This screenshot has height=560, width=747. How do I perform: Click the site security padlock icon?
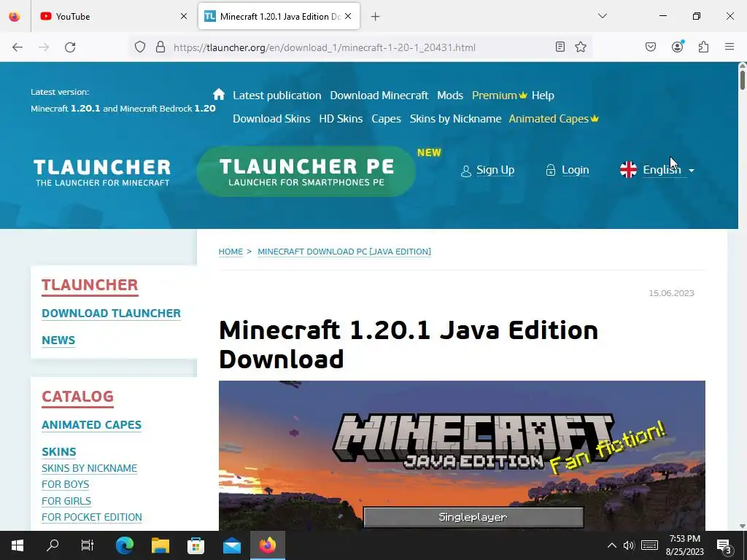(x=160, y=47)
